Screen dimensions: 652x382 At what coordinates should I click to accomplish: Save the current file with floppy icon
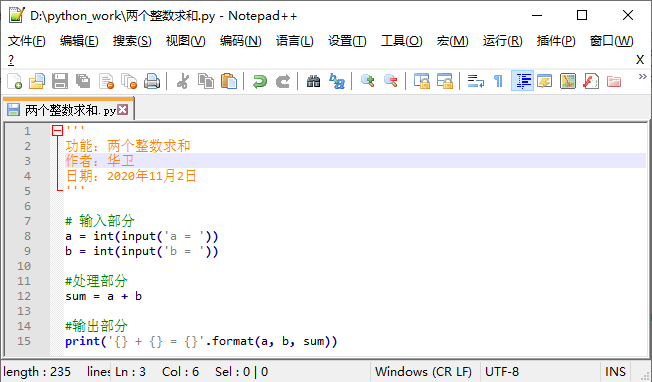click(59, 81)
